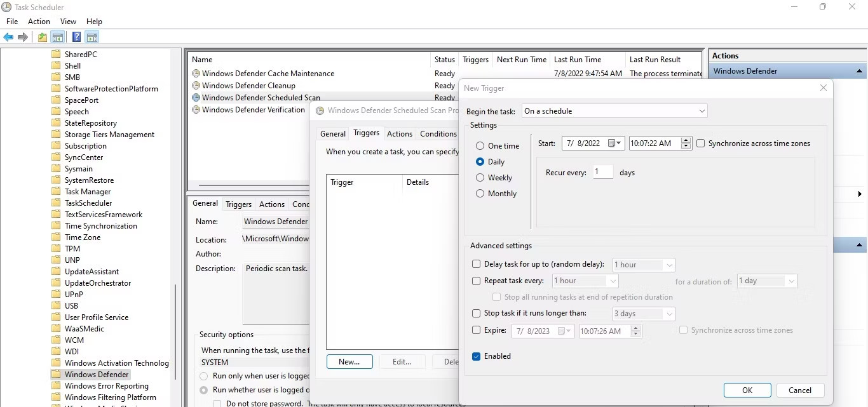Image resolution: width=868 pixels, height=407 pixels.
Task: Click the folder icon beside SyncCenter
Action: (56, 157)
